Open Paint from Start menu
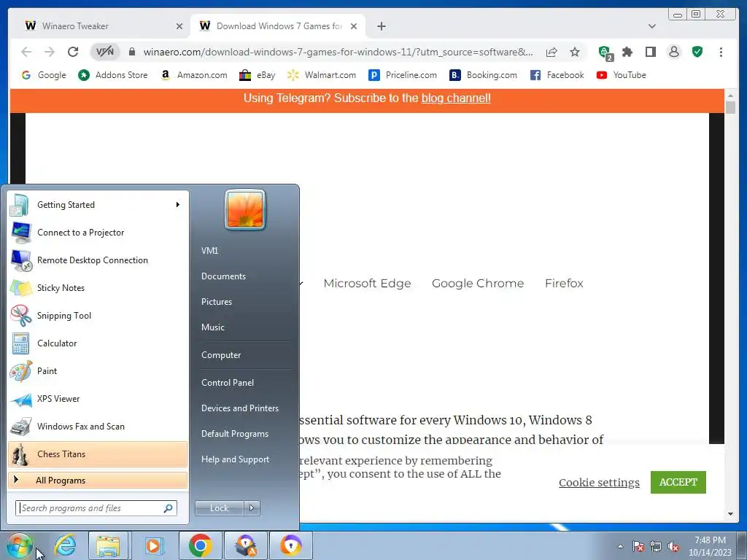747x560 pixels. point(98,371)
